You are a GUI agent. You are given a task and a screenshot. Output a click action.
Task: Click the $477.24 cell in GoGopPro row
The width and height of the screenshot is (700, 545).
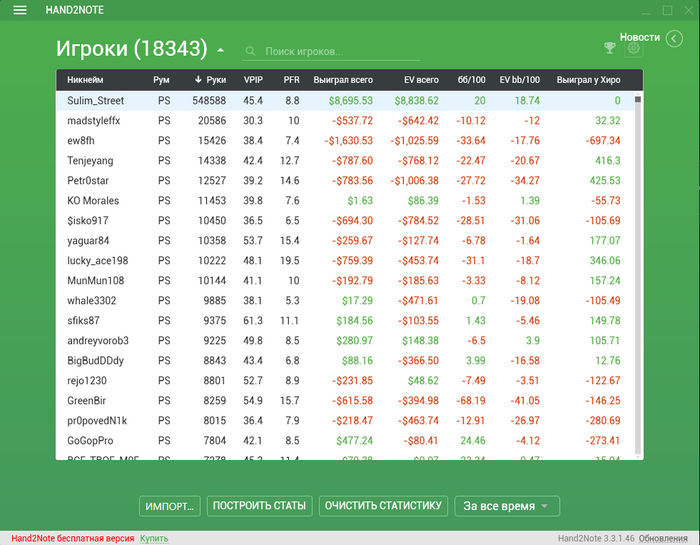click(354, 441)
